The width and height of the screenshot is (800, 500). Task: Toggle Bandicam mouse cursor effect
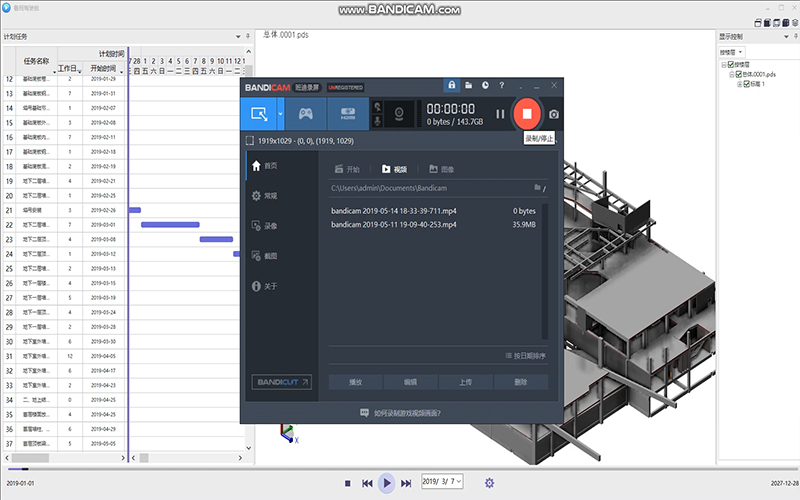click(378, 107)
